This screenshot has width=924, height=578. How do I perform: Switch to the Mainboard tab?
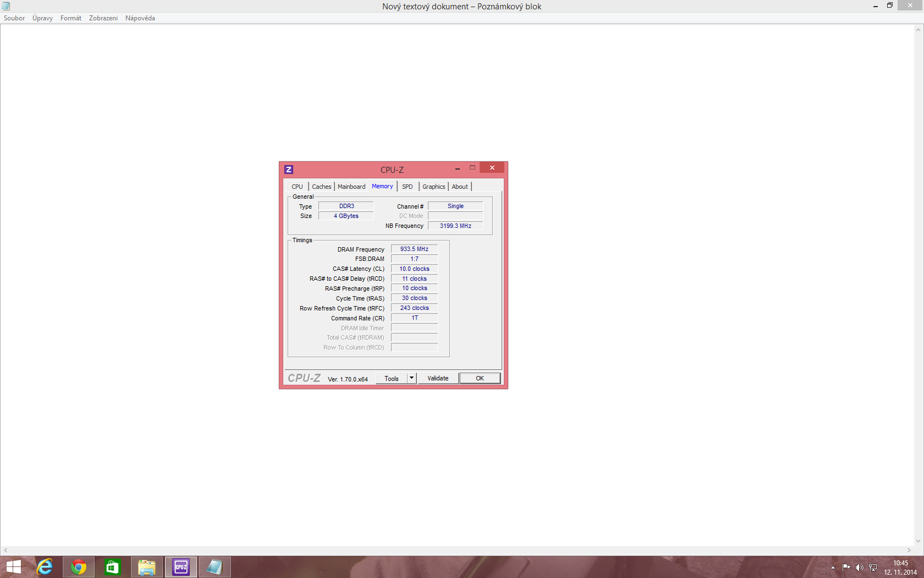tap(351, 187)
